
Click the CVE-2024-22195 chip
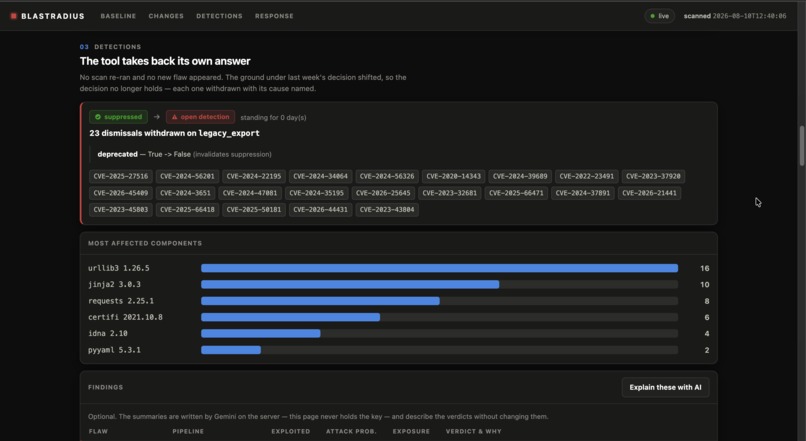pyautogui.click(x=254, y=176)
